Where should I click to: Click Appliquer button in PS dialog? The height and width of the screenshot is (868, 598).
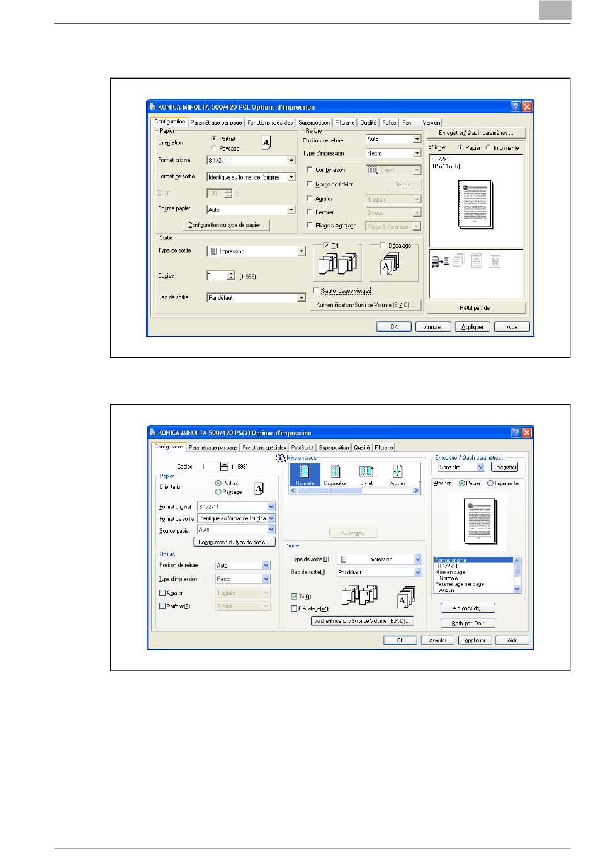point(475,640)
